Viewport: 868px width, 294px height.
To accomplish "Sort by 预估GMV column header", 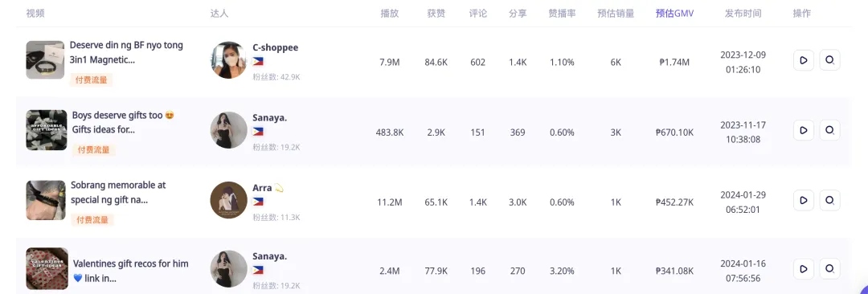I will [674, 14].
